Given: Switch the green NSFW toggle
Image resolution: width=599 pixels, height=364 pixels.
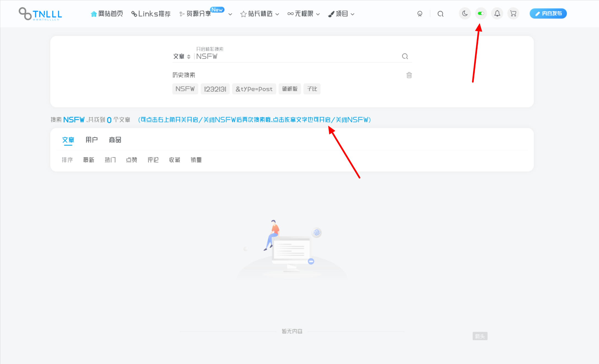Looking at the screenshot, I should 481,14.
